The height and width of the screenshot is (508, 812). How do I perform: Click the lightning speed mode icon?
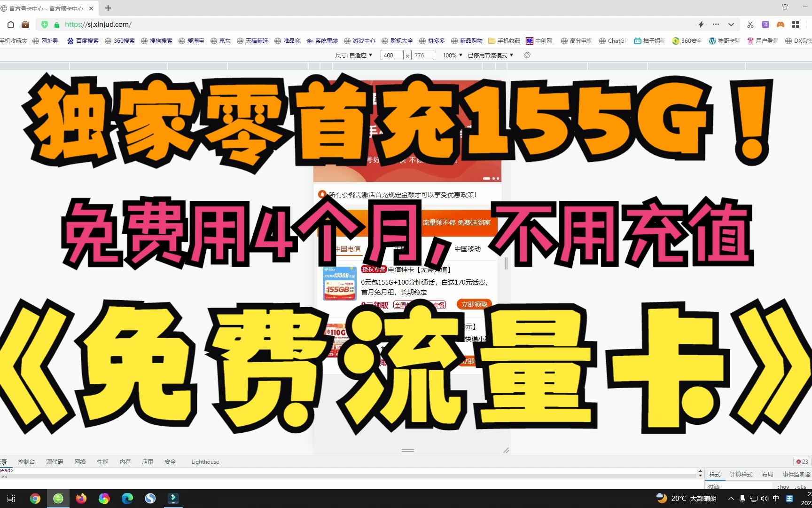[x=701, y=24]
